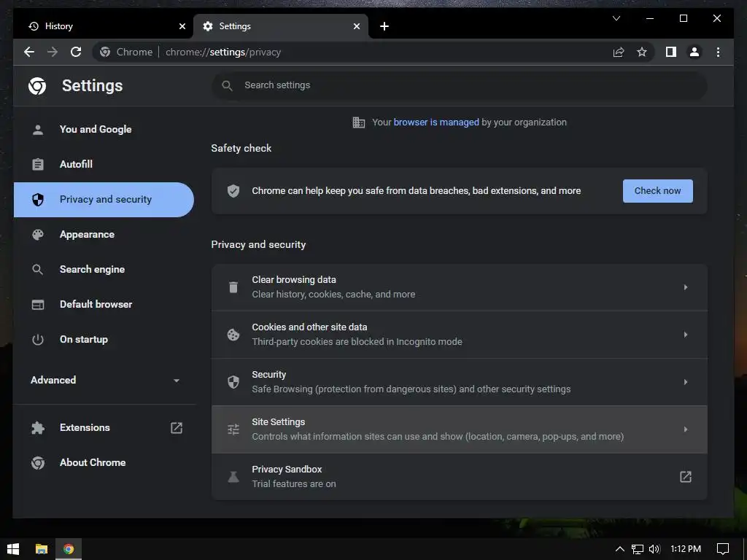The width and height of the screenshot is (747, 560).
Task: Open You and Google section
Action: click(104, 130)
